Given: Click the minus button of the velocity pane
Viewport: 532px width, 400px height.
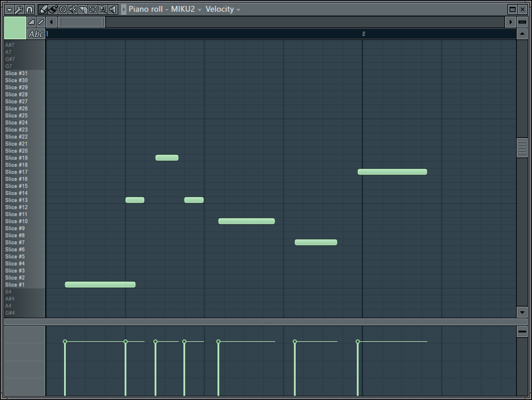Looking at the screenshot, I should click(522, 331).
